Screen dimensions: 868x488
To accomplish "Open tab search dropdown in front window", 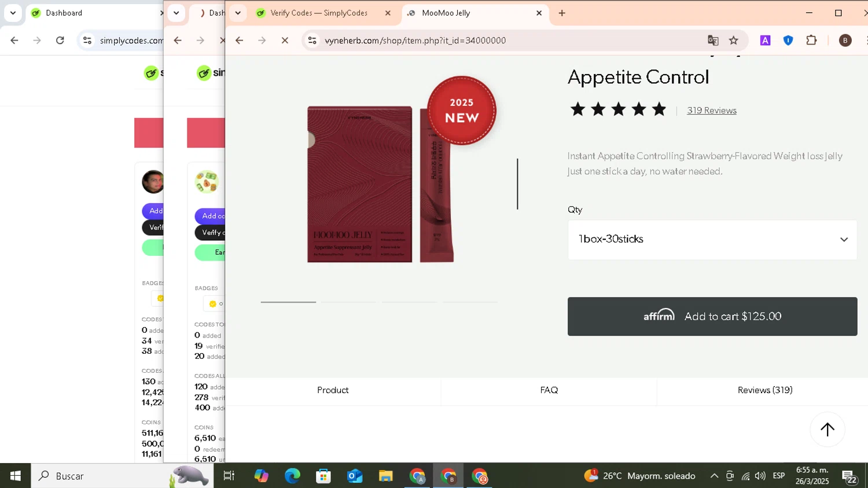I will click(x=238, y=13).
